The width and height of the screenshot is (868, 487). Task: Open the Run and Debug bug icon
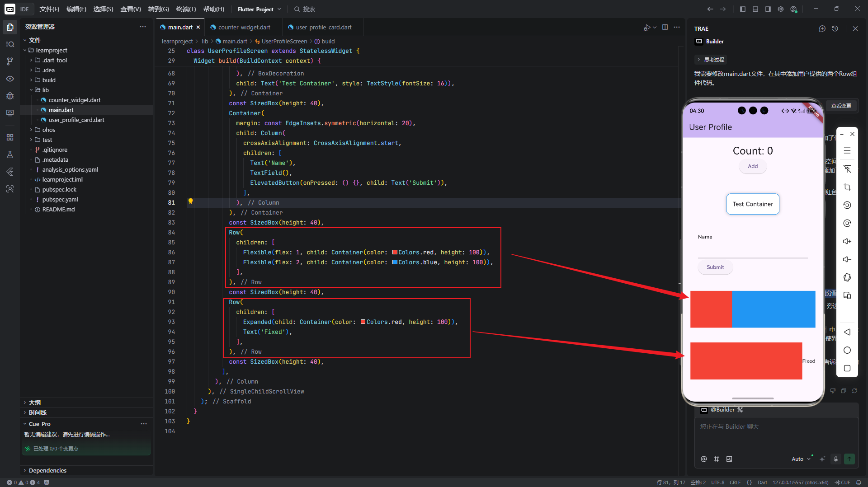click(10, 96)
